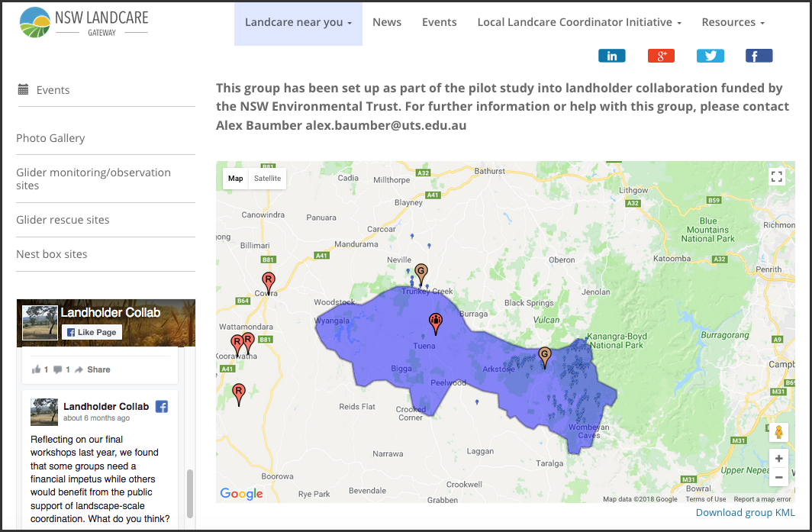Image resolution: width=812 pixels, height=532 pixels.
Task: Click the Google Plus icon
Action: pos(661,56)
